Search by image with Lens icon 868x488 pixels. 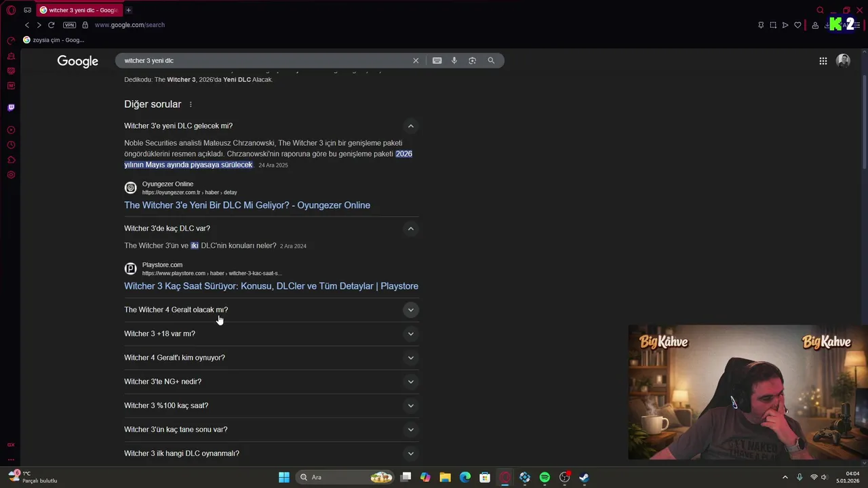[x=473, y=60]
